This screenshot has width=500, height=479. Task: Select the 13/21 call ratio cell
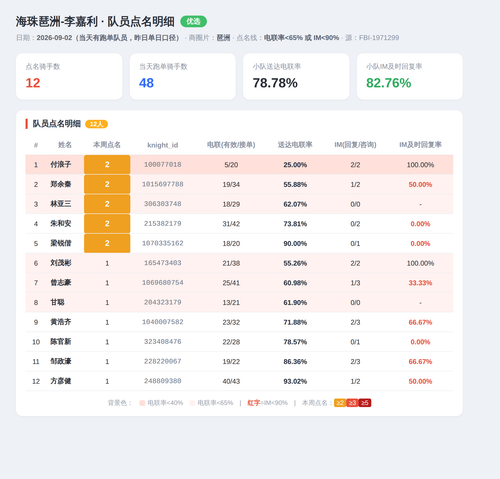pyautogui.click(x=231, y=302)
